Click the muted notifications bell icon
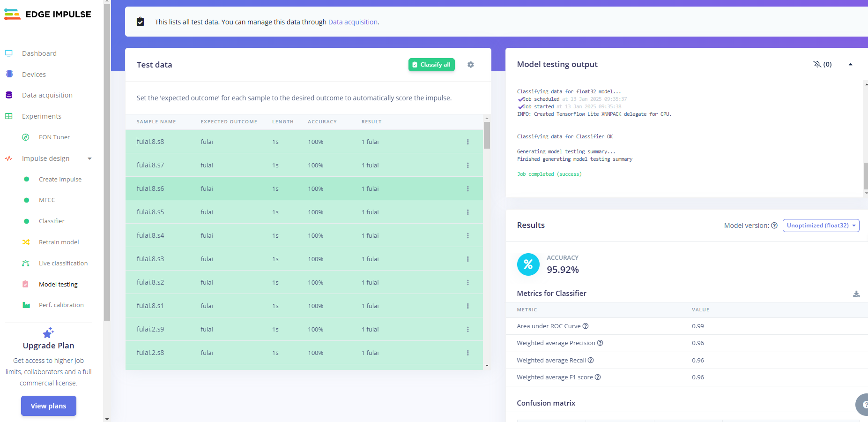The width and height of the screenshot is (868, 422). tap(817, 64)
